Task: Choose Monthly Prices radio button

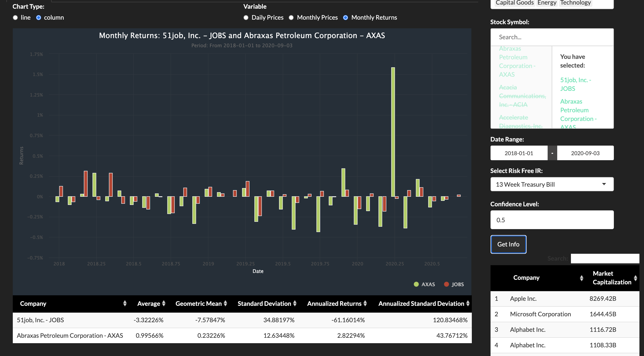Action: pos(291,18)
